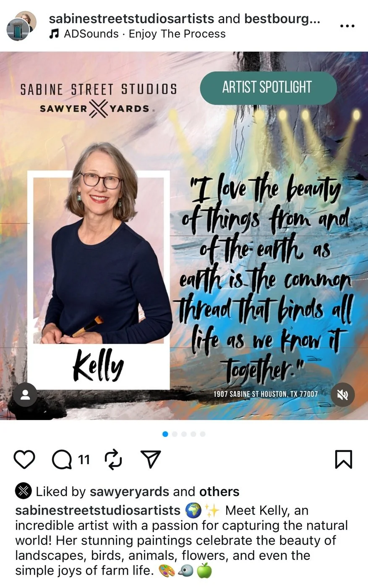The width and height of the screenshot is (368, 588).
Task: View others who liked the post
Action: coord(219,492)
